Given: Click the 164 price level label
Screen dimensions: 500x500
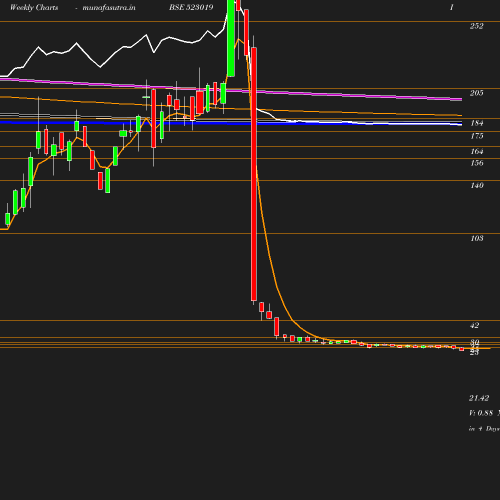Looking at the screenshot, I should 477,151.
